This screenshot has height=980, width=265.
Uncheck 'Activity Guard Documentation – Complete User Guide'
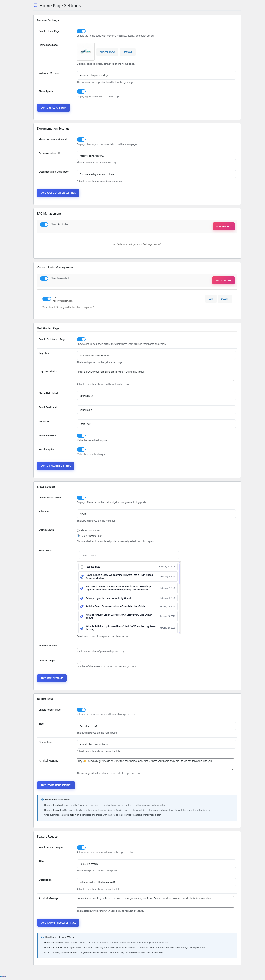click(x=82, y=606)
